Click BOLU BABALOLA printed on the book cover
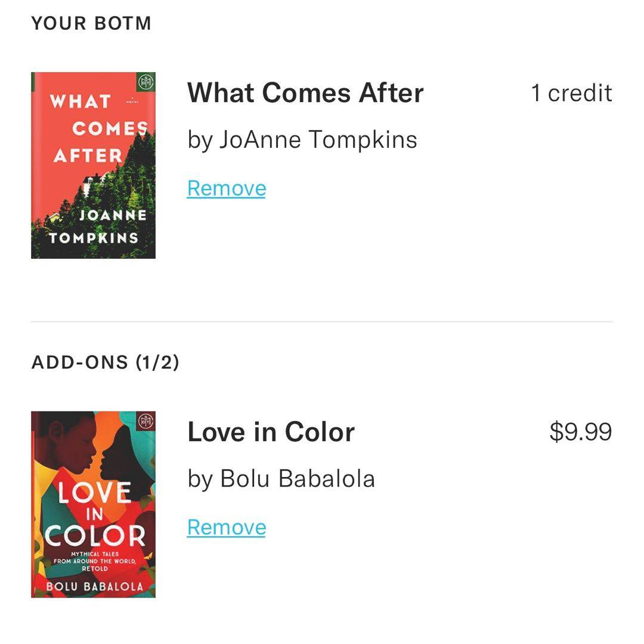Image resolution: width=644 pixels, height=644 pixels. coord(94,586)
